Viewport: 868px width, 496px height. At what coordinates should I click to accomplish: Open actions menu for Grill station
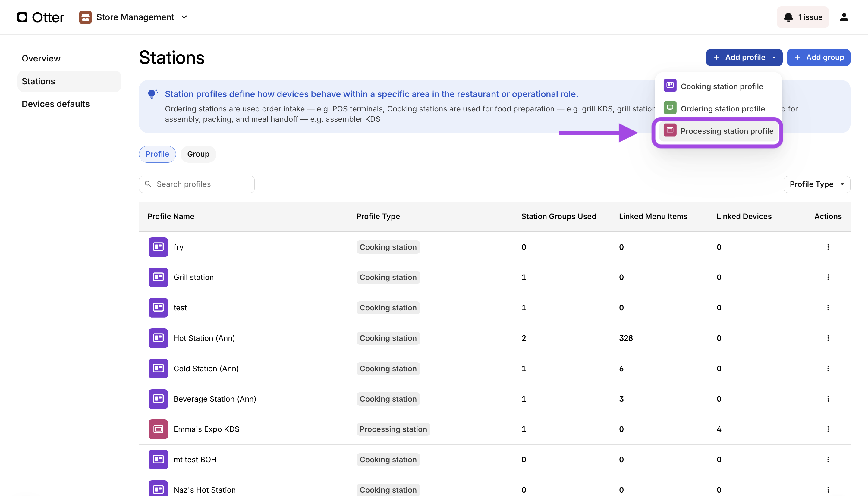click(828, 277)
